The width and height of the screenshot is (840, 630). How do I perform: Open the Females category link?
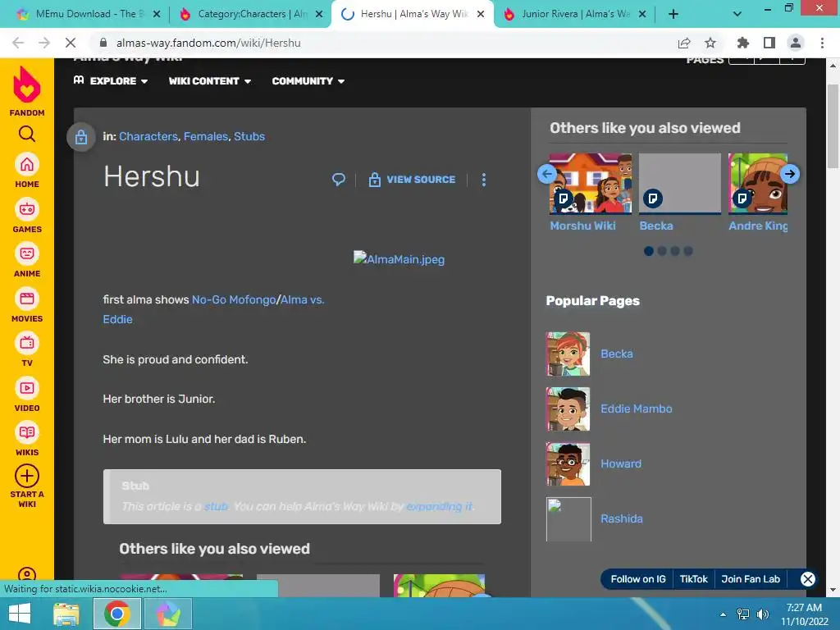206,137
